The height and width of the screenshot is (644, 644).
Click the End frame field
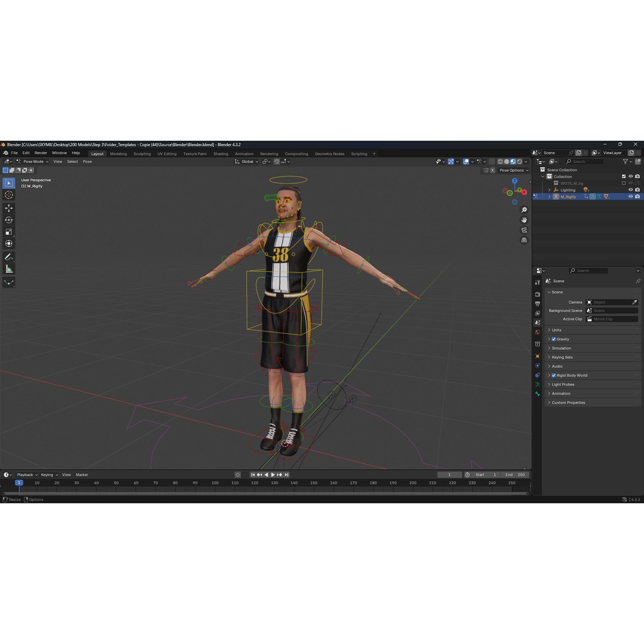(515, 475)
